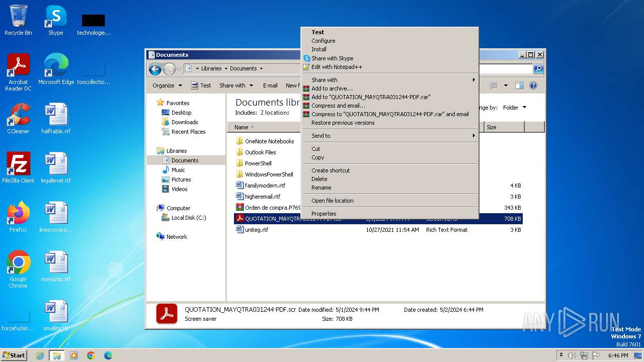Click Explorer back navigation arrow

[x=155, y=69]
